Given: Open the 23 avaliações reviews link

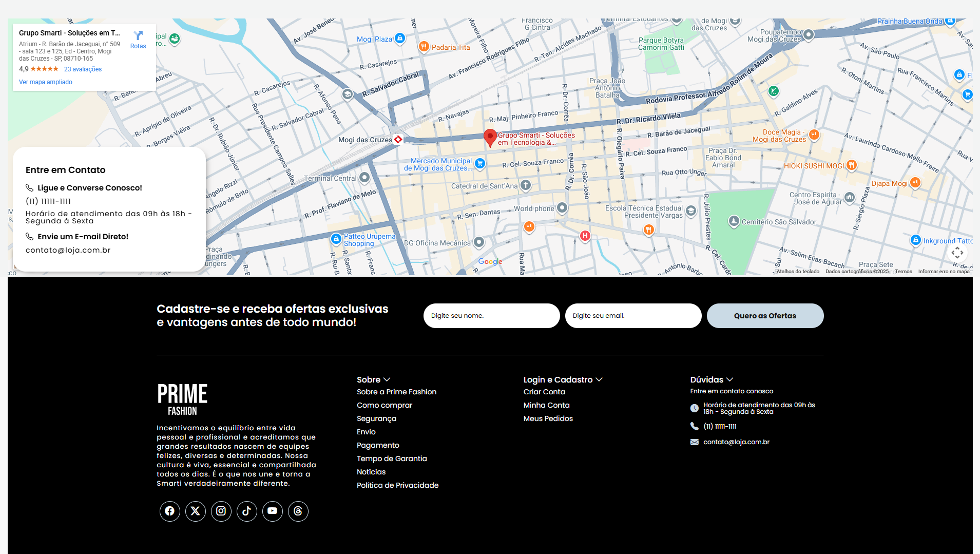Looking at the screenshot, I should click(x=83, y=69).
